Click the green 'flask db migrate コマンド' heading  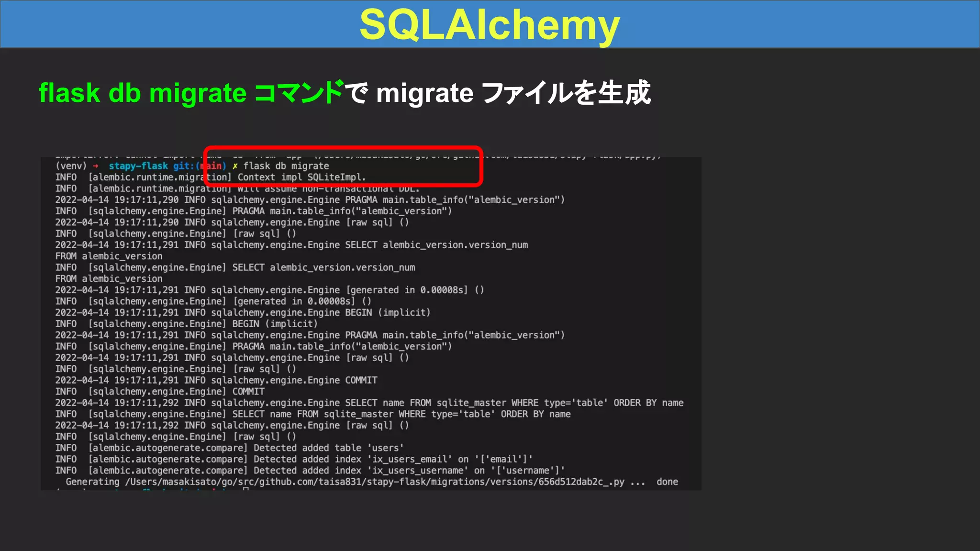[190, 93]
